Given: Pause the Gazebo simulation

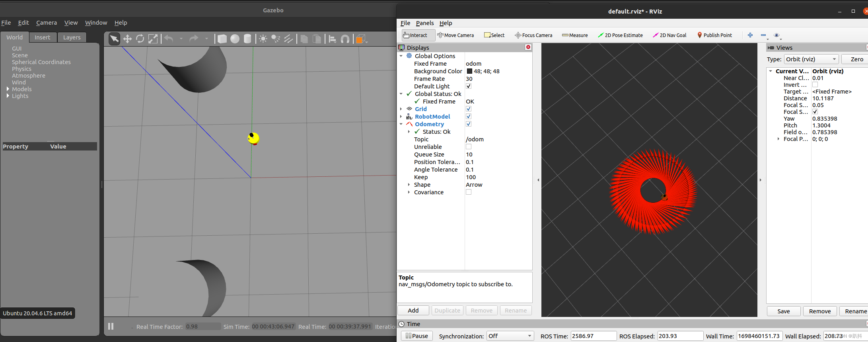Looking at the screenshot, I should pos(111,326).
